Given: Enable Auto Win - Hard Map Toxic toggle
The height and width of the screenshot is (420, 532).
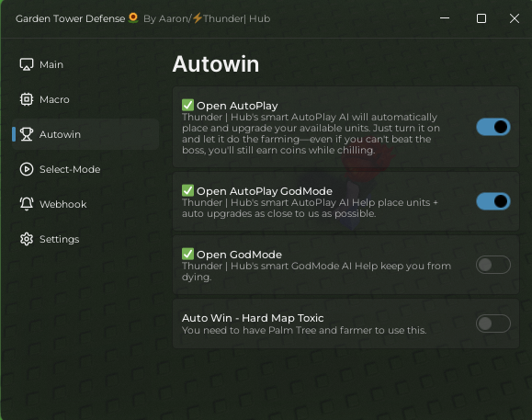Looking at the screenshot, I should coord(493,324).
